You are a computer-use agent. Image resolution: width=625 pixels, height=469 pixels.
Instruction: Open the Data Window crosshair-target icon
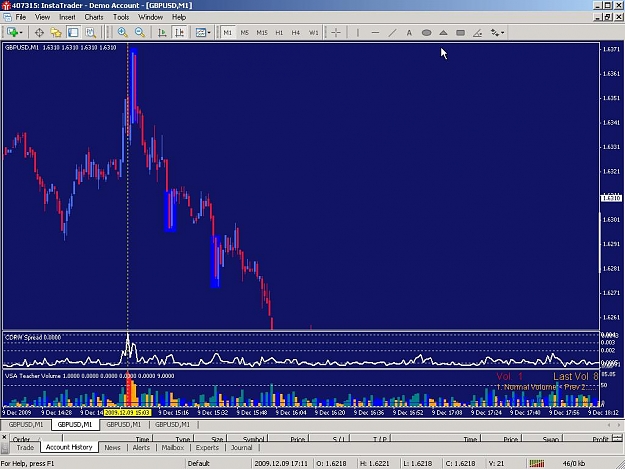click(x=39, y=33)
